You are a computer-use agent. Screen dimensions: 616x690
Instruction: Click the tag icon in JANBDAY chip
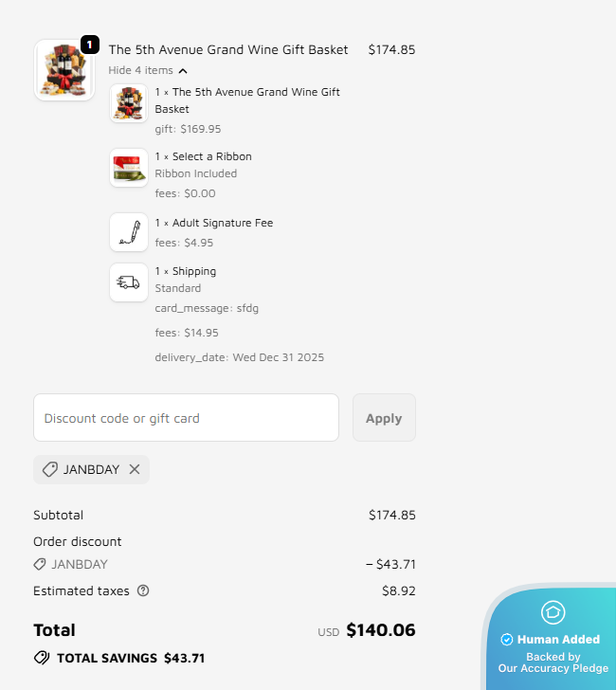[50, 469]
